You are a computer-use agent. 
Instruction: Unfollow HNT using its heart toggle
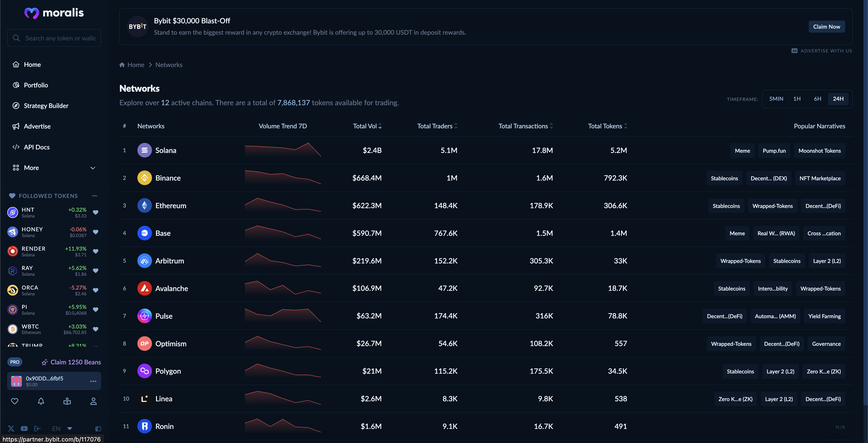coord(96,212)
